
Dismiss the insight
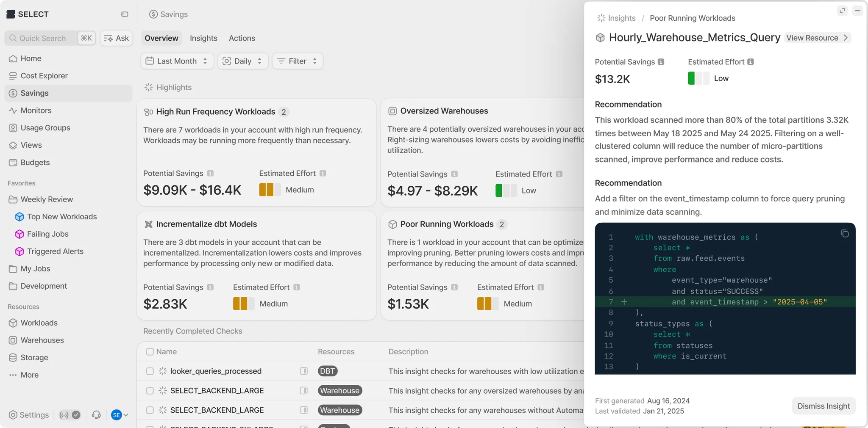pyautogui.click(x=823, y=406)
